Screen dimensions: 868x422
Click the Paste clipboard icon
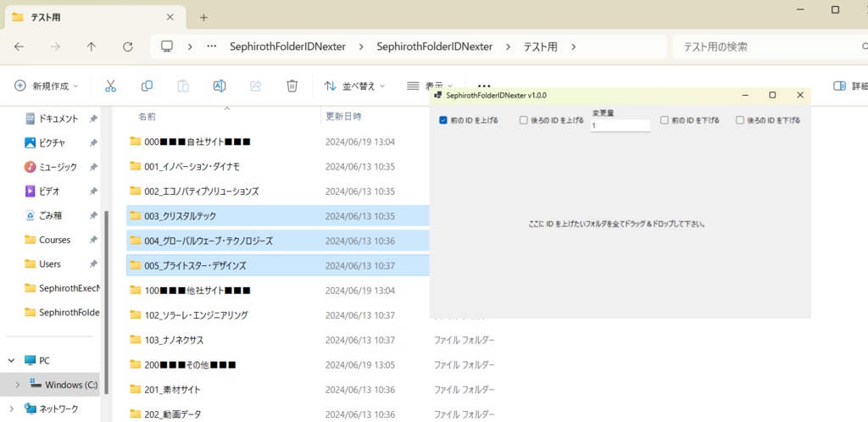183,86
